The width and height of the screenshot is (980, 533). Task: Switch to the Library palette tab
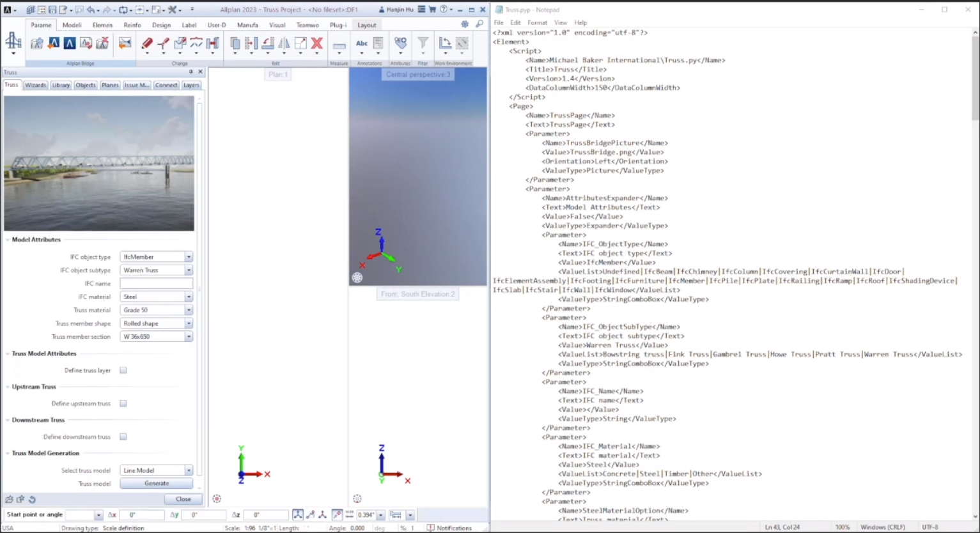(61, 85)
